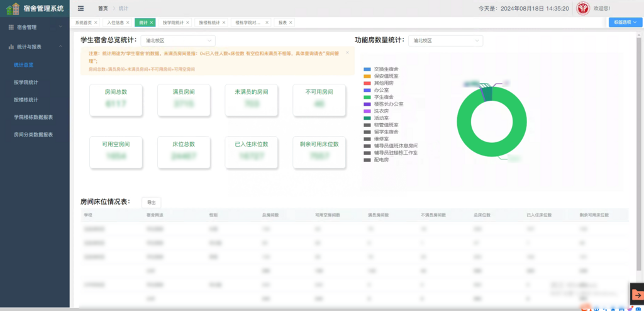Toggle 保安值班室 legend swatch

367,76
